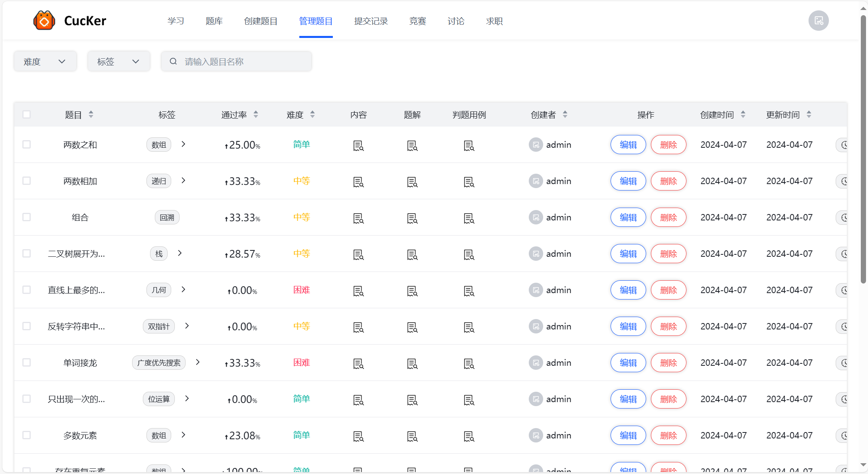868x474 pixels.
Task: Expand more tags for 两数之和
Action: [x=184, y=144]
